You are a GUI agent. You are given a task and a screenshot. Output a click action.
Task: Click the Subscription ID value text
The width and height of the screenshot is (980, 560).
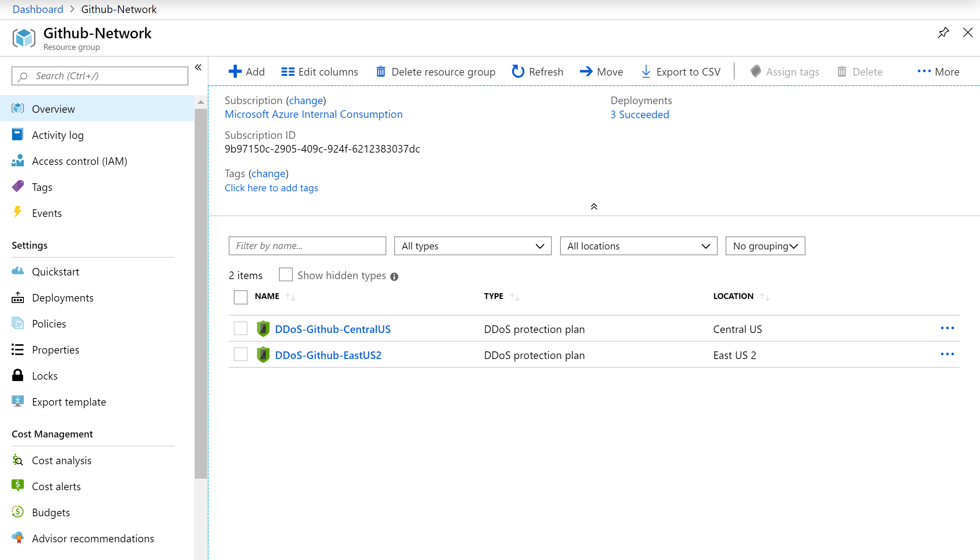click(322, 149)
